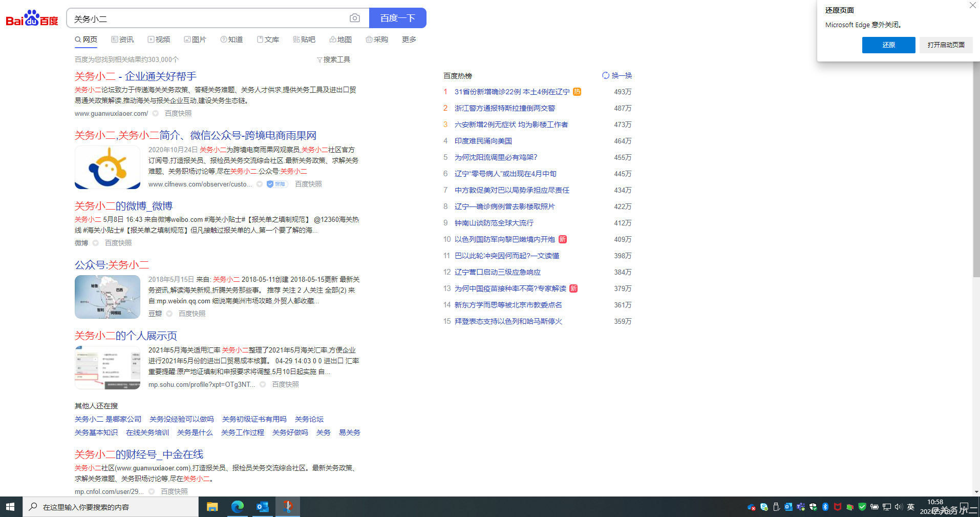Open hot topic 钟南山谈防范全球大流行
This screenshot has width=980, height=517.
[494, 223]
